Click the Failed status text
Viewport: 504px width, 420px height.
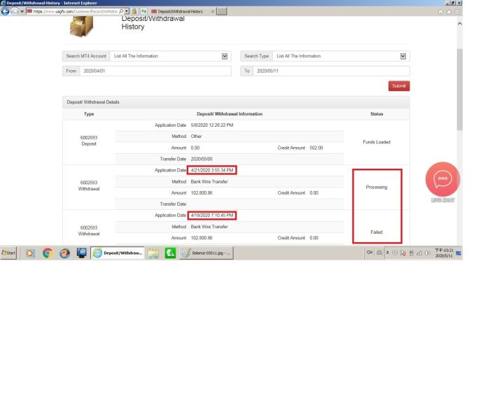[x=377, y=232]
